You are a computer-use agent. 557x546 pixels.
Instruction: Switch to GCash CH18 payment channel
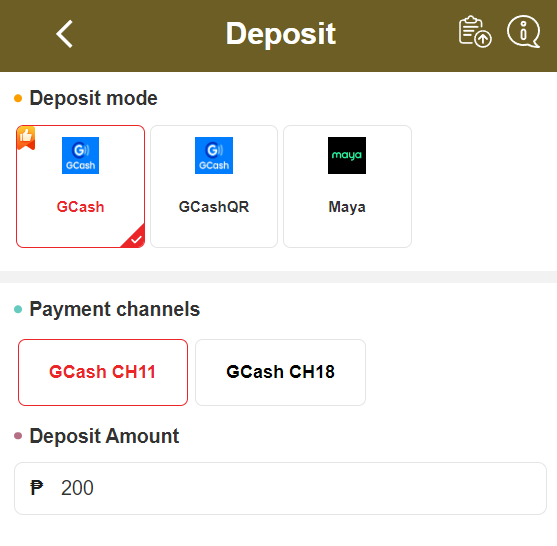click(x=280, y=372)
